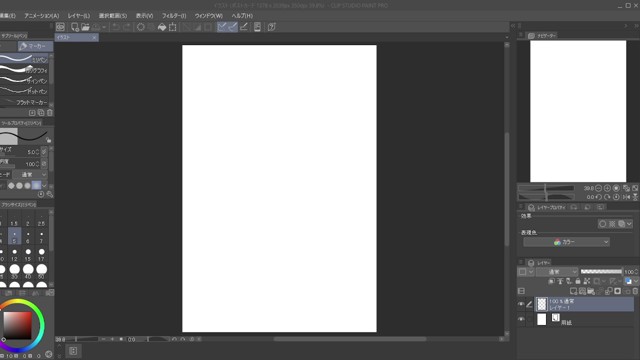Click the Clear layer icon in command bar
Screen dimensions: 640x360
click(x=141, y=27)
